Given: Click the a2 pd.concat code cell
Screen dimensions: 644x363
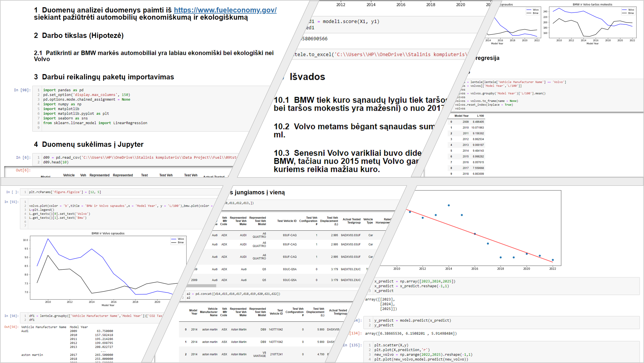Looking at the screenshot, I should point(238,296).
